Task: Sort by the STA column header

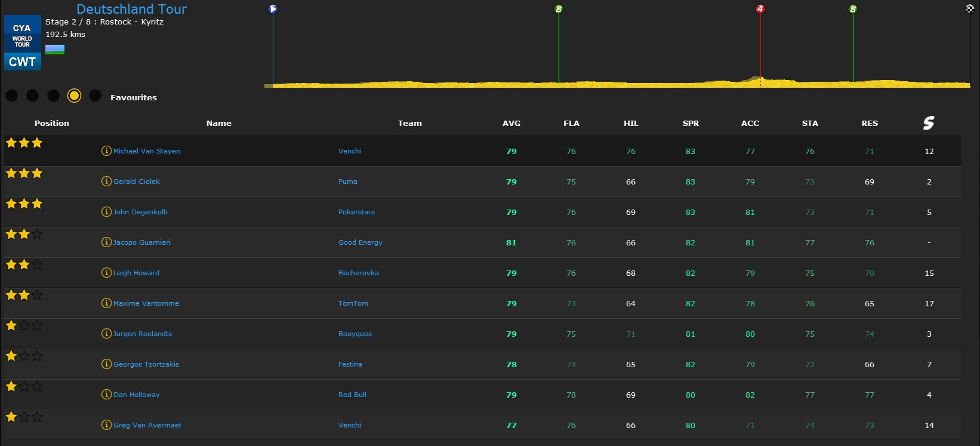Action: point(810,123)
